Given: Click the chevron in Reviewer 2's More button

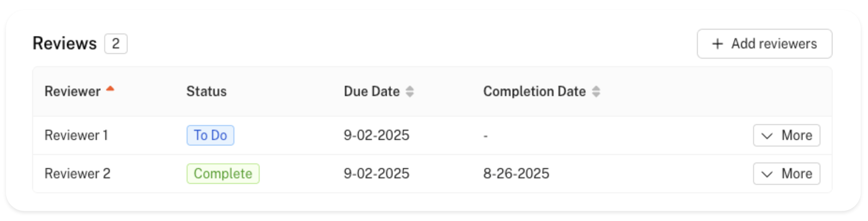Looking at the screenshot, I should (767, 174).
